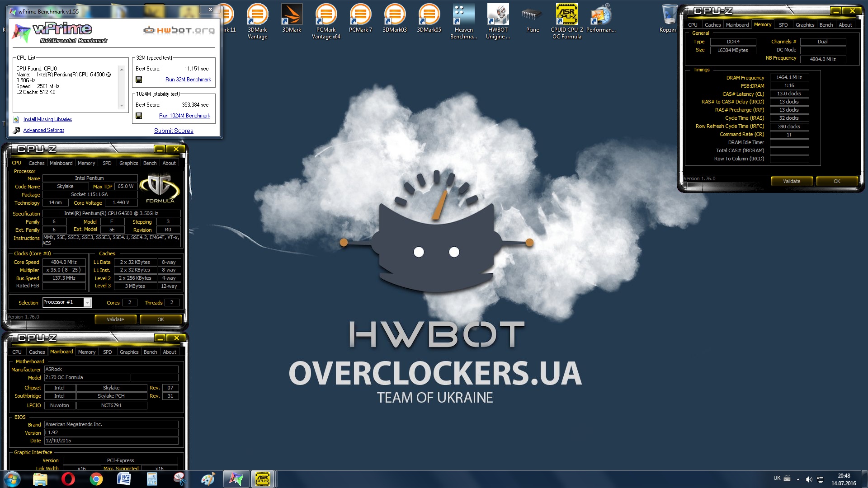Click the save icon beside the 32M score
This screenshot has height=488, width=868.
point(139,80)
